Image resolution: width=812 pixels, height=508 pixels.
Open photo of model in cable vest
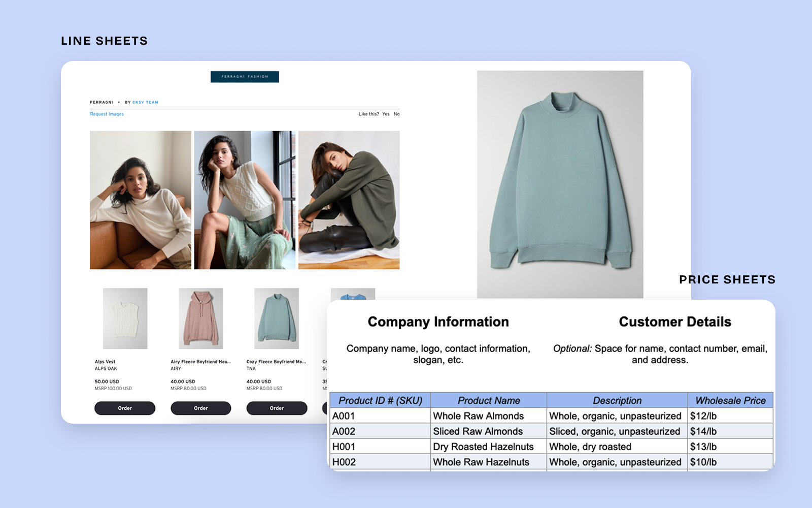pos(245,200)
